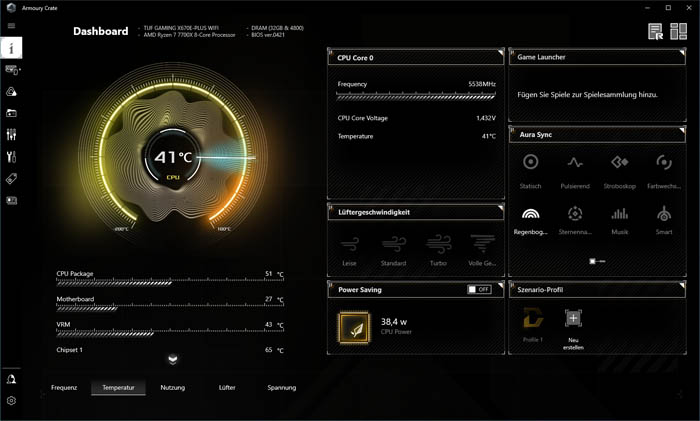Expand the Game Launcher panel corner
This screenshot has height=421, width=700.
click(x=682, y=53)
